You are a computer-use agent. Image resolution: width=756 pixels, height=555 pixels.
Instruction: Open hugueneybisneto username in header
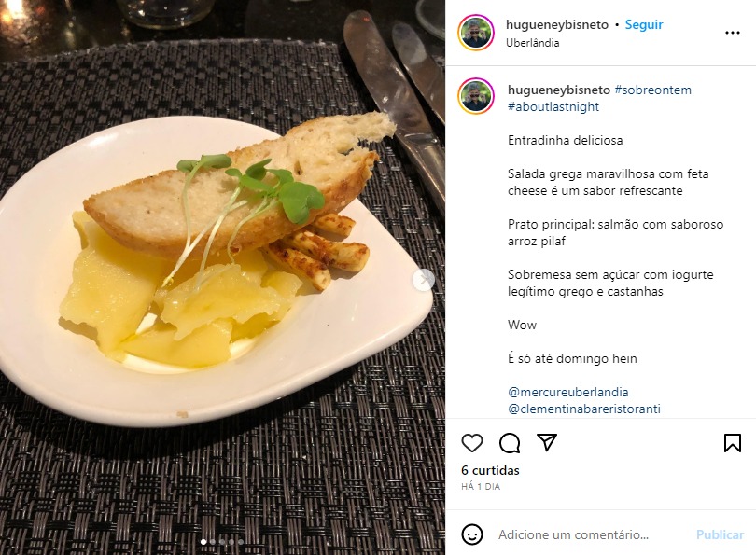(x=557, y=24)
